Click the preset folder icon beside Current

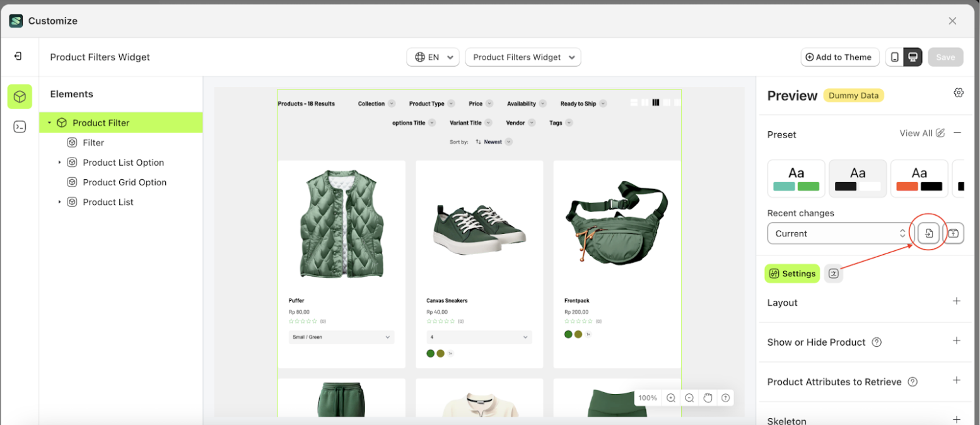pos(954,233)
